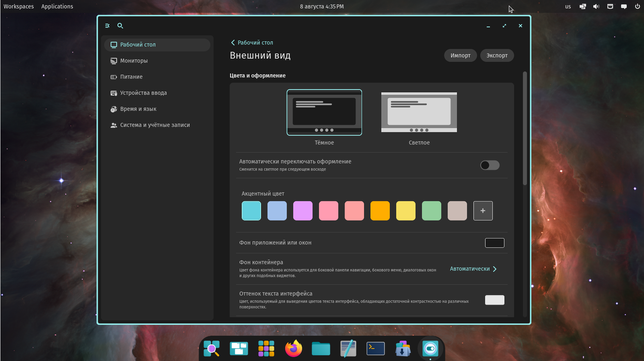Select the Тёмное theme preview
The width and height of the screenshot is (644, 361).
pos(324,112)
